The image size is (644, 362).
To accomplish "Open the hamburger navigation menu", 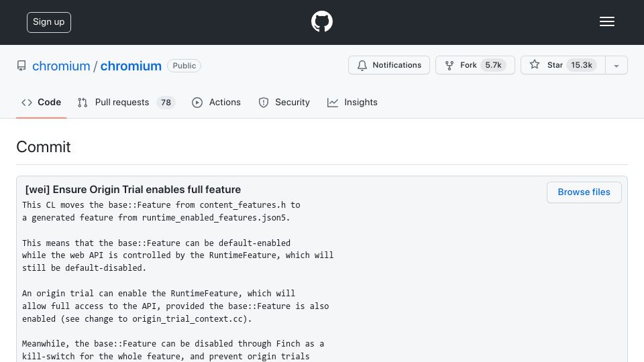I will click(606, 21).
